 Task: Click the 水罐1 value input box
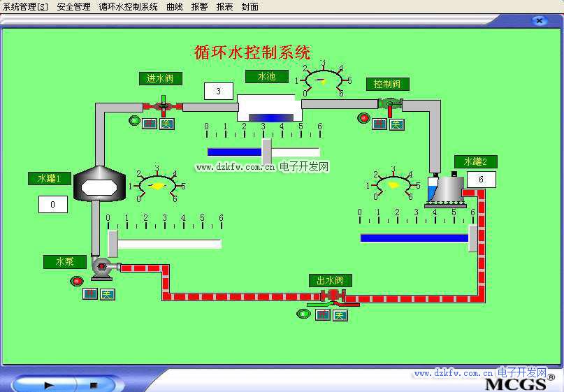click(53, 205)
